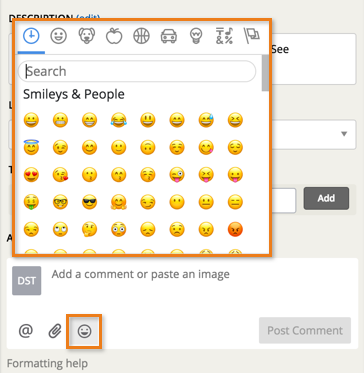The height and width of the screenshot is (373, 364).
Task: Open the Travel car category
Action: tap(169, 35)
